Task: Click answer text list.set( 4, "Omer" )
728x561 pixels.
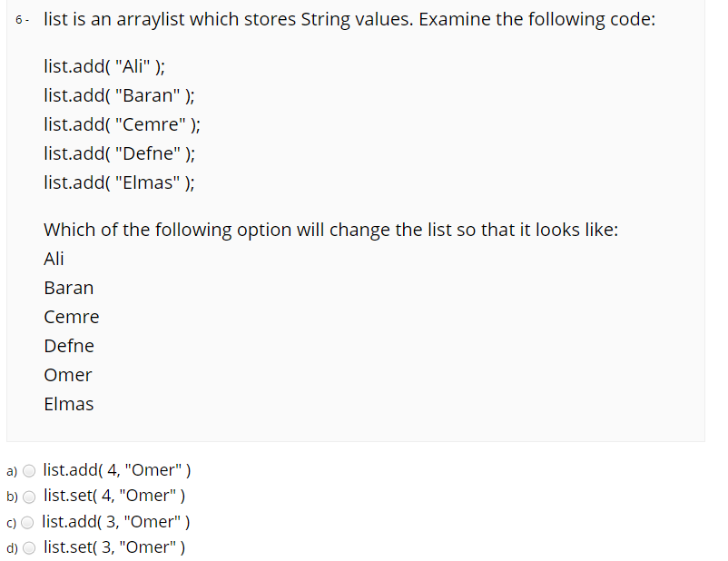Action: (x=114, y=496)
